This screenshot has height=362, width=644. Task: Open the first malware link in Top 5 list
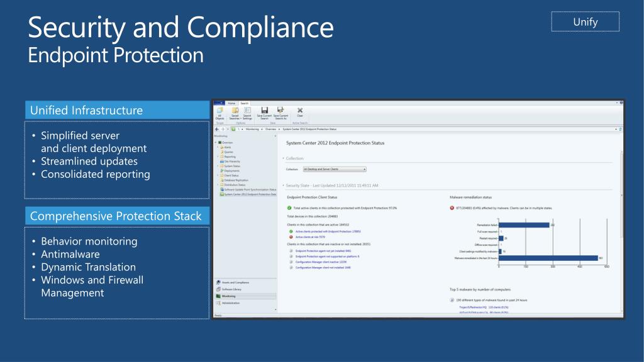484,307
